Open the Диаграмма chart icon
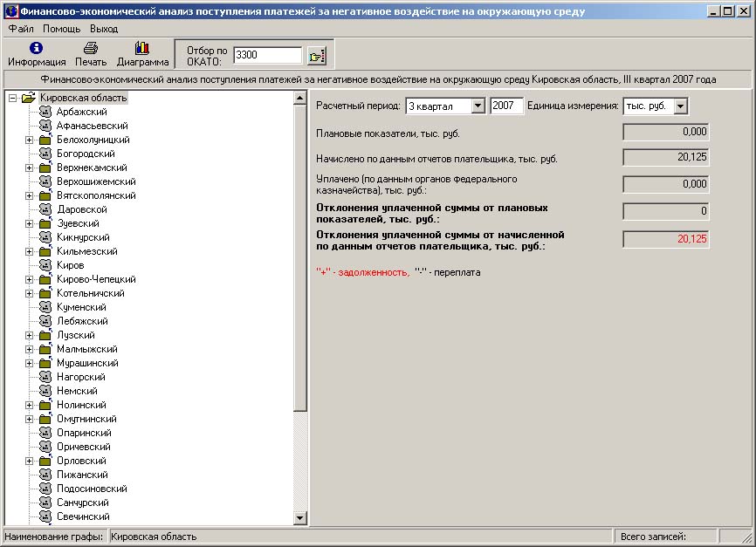This screenshot has height=547, width=756. [x=142, y=49]
